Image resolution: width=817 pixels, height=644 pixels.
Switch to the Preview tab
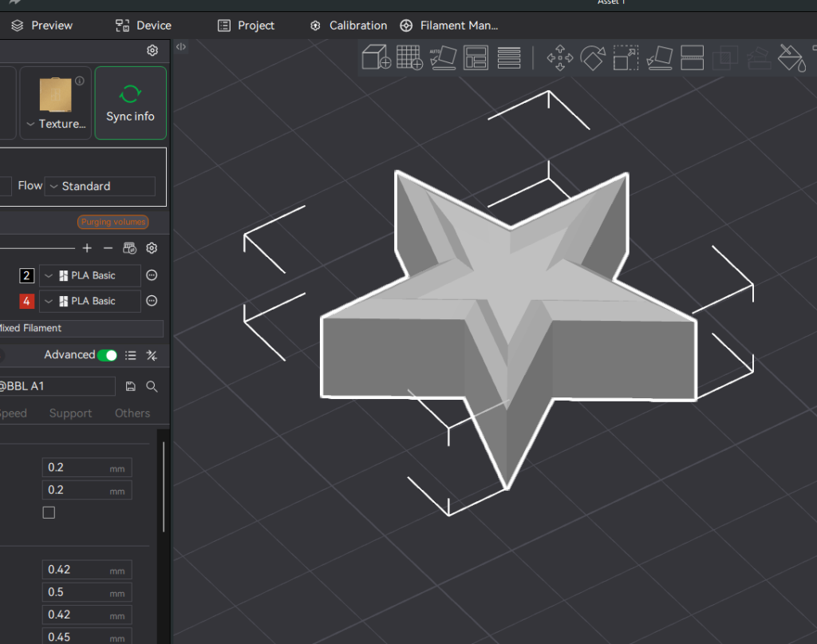[41, 26]
